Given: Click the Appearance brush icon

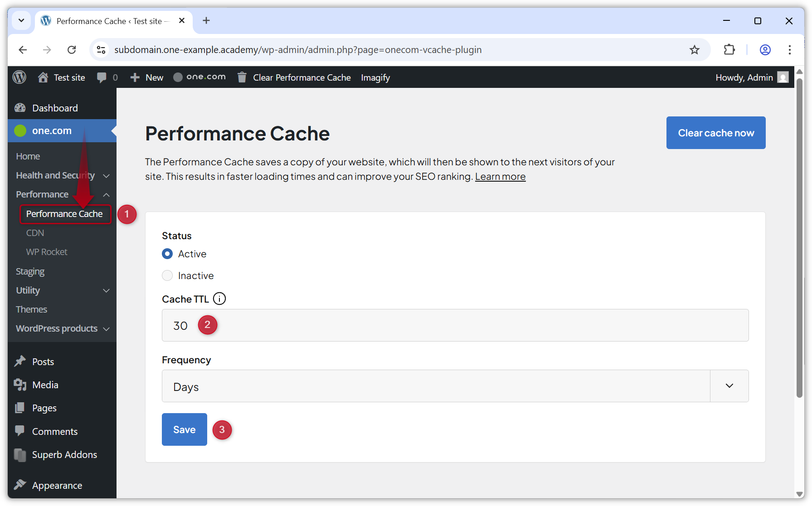Looking at the screenshot, I should click(x=20, y=484).
